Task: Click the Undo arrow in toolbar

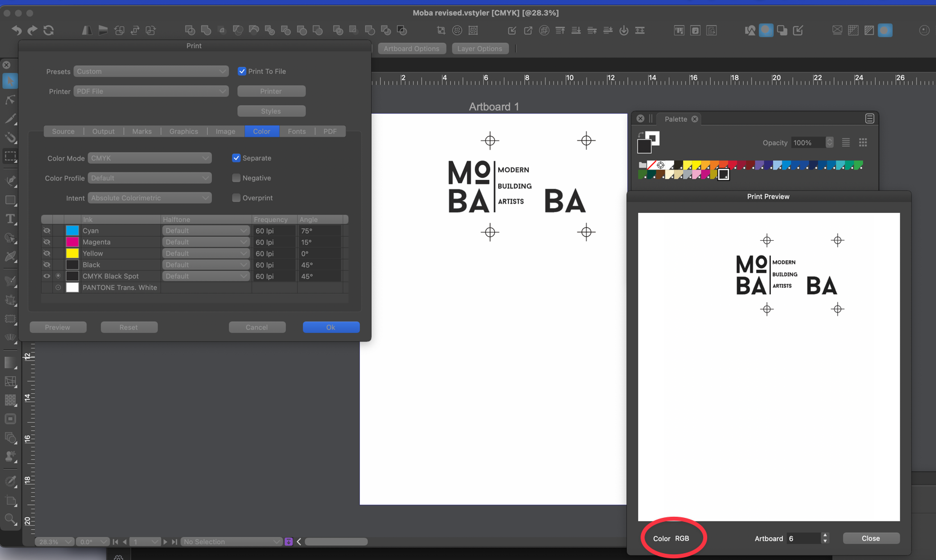Action: pos(17,30)
